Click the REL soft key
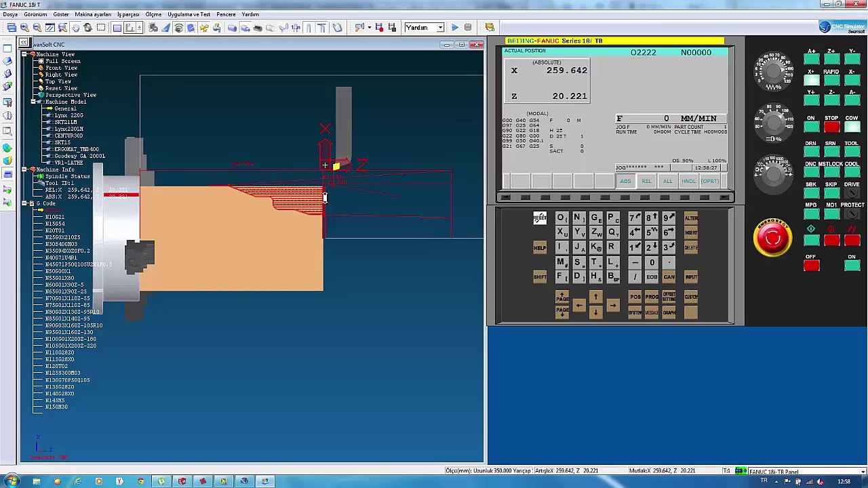Image resolution: width=868 pixels, height=488 pixels. (x=647, y=181)
